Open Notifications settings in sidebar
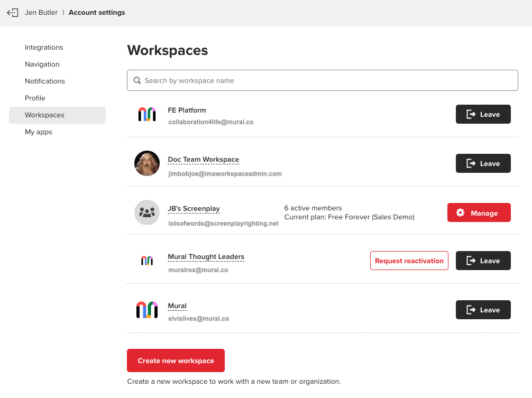Screen dimensions: 532x398 point(45,81)
